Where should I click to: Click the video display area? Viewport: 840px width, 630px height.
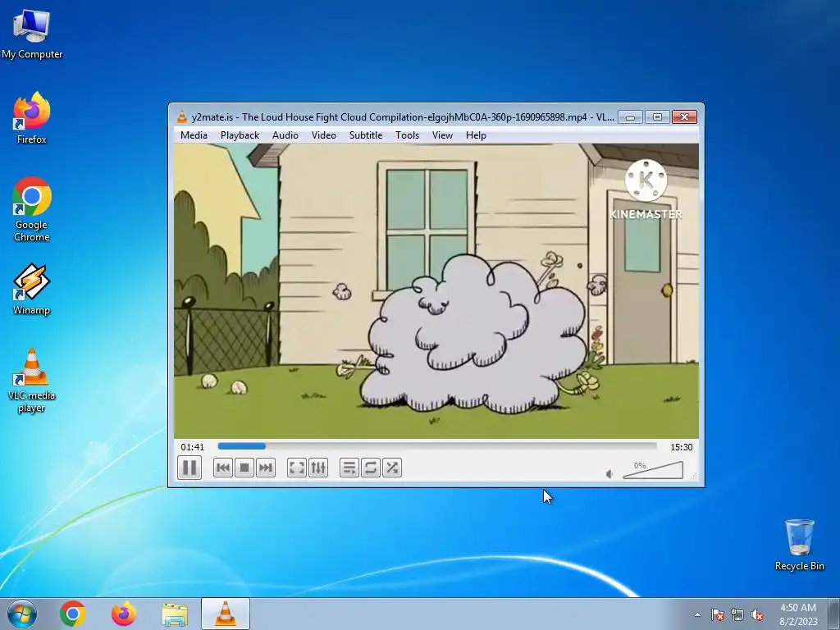[x=436, y=291]
